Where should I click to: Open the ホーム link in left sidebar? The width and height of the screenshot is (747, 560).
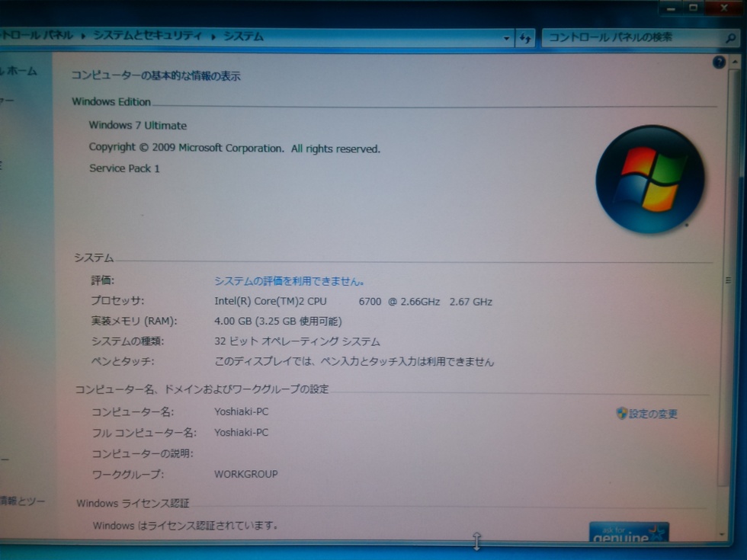(19, 71)
